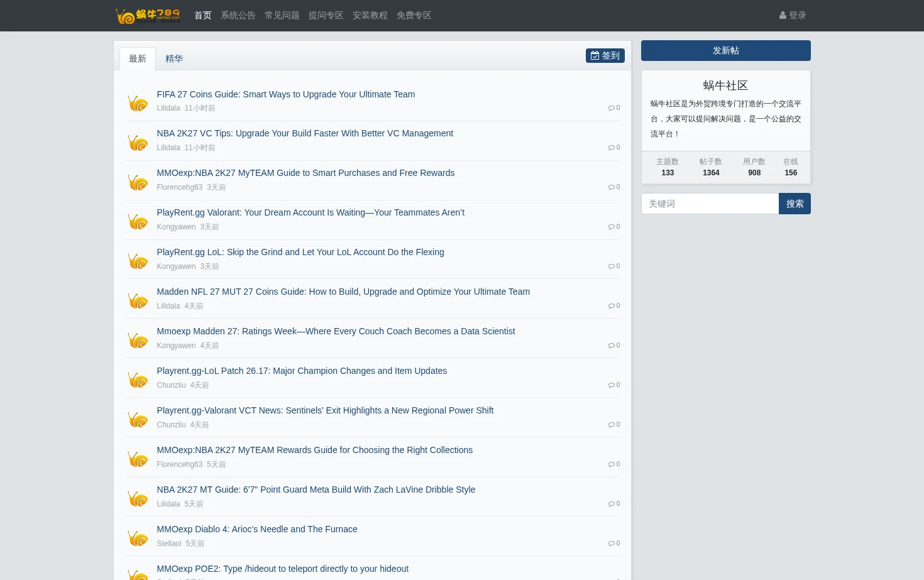Open avatar next to PlayRent.gg LoL Skip the Grind

point(138,261)
